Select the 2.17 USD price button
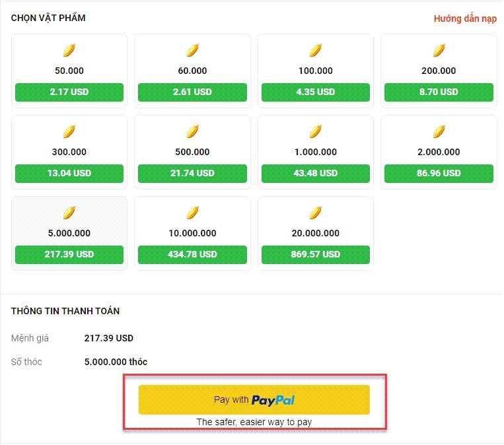This screenshot has width=504, height=445. point(69,92)
